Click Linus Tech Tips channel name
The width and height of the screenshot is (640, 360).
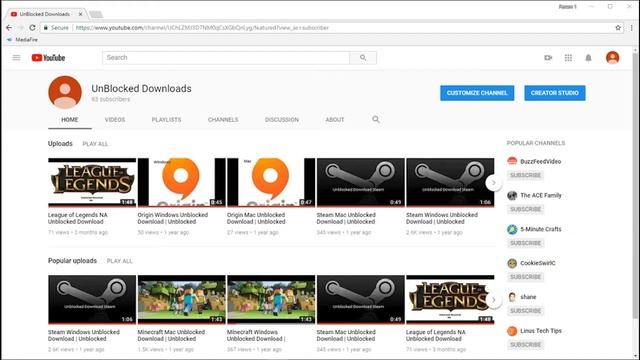(x=541, y=331)
